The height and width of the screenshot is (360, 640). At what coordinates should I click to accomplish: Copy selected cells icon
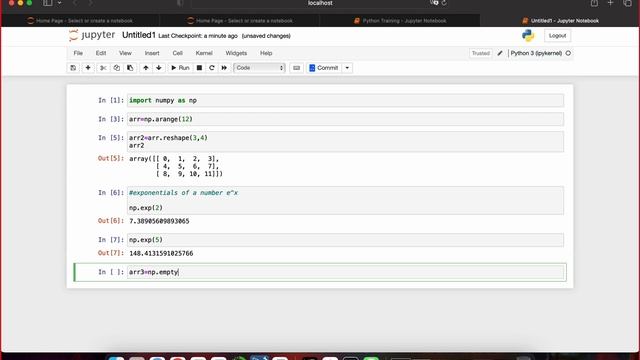117,68
